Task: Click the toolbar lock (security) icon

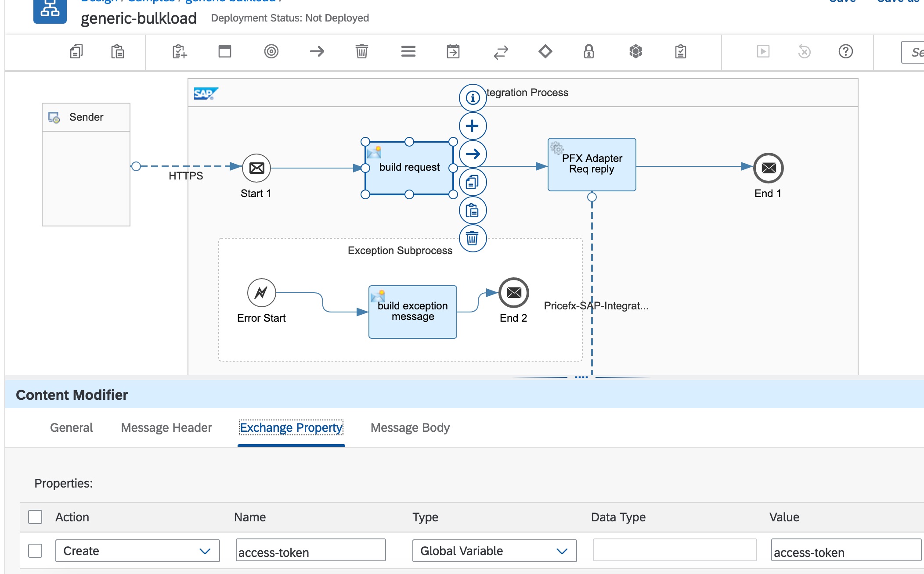Action: (588, 52)
